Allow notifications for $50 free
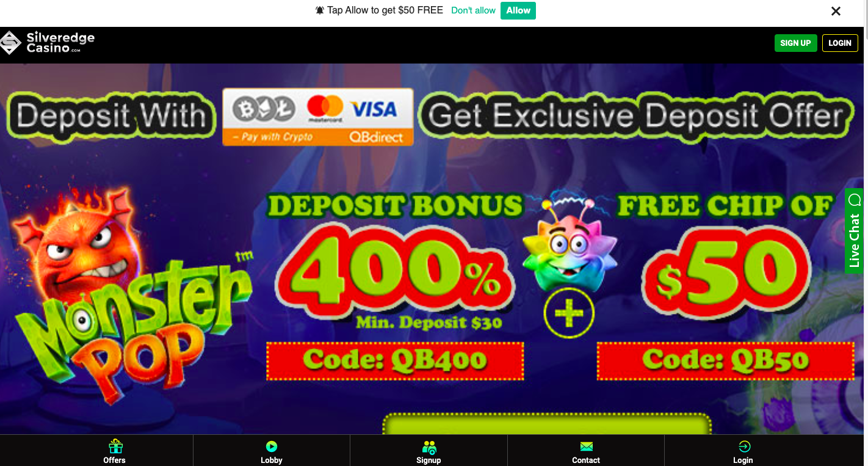The width and height of the screenshot is (868, 466). (x=518, y=10)
